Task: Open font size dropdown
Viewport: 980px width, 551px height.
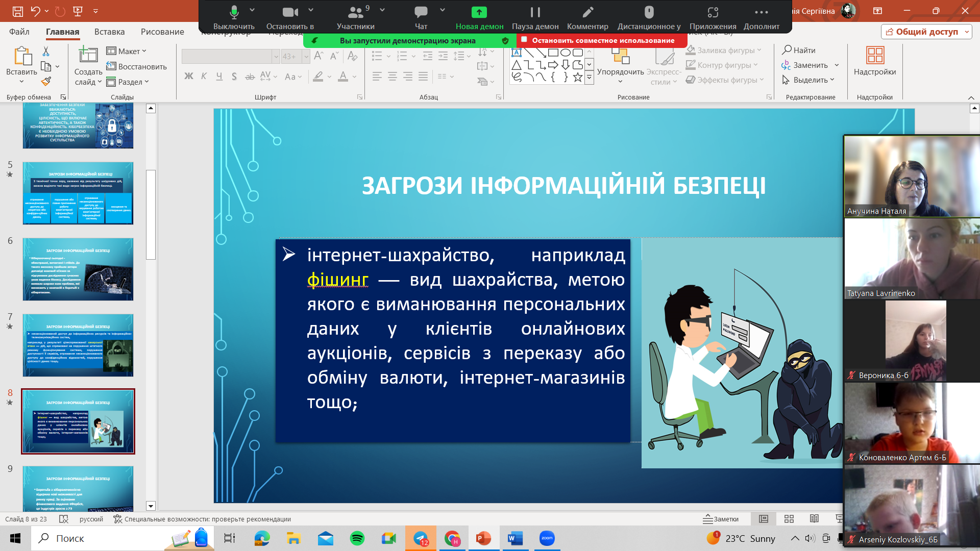Action: tap(306, 56)
